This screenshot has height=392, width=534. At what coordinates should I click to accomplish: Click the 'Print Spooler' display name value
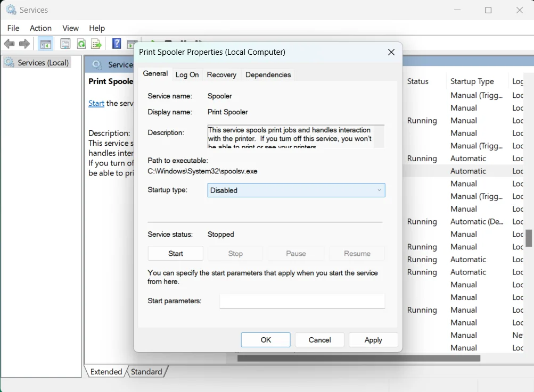tap(227, 112)
